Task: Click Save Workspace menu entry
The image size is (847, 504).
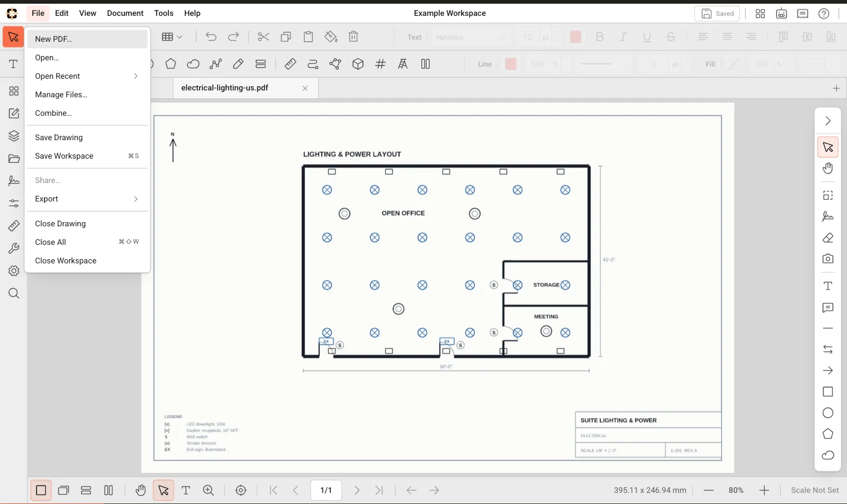Action: click(87, 156)
